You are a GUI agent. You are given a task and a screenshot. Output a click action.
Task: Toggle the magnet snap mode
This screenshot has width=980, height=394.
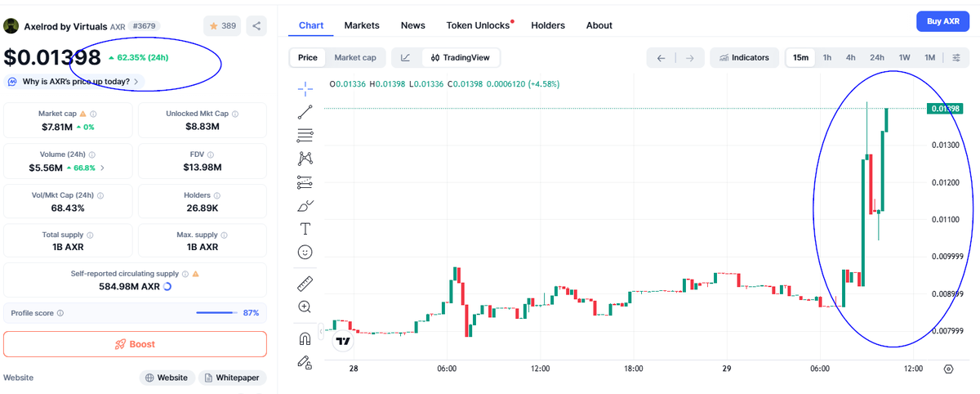tap(305, 338)
